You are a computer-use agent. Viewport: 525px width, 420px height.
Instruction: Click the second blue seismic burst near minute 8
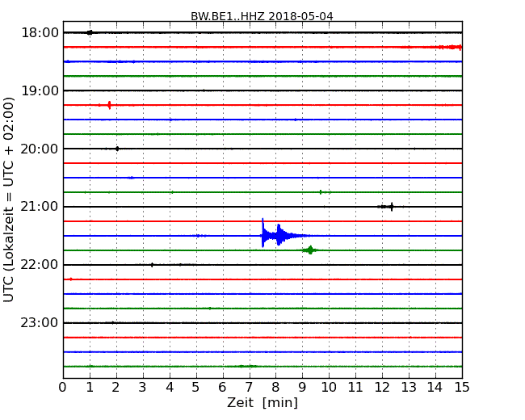tap(279, 235)
